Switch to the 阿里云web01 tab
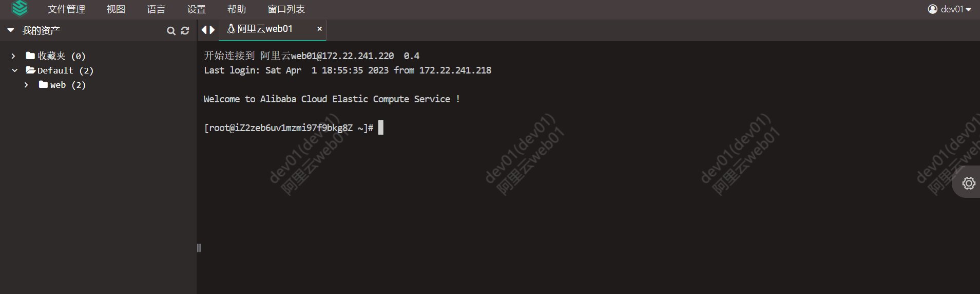980x294 pixels. (265, 29)
